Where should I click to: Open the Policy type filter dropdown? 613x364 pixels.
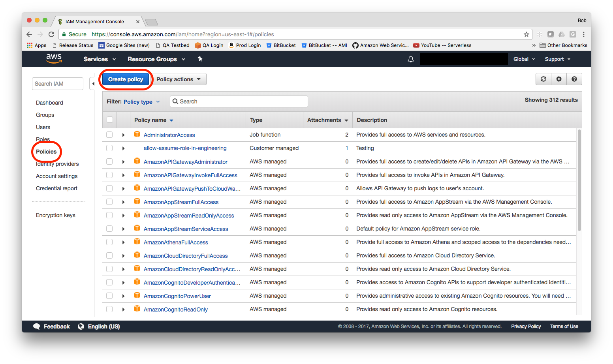142,102
